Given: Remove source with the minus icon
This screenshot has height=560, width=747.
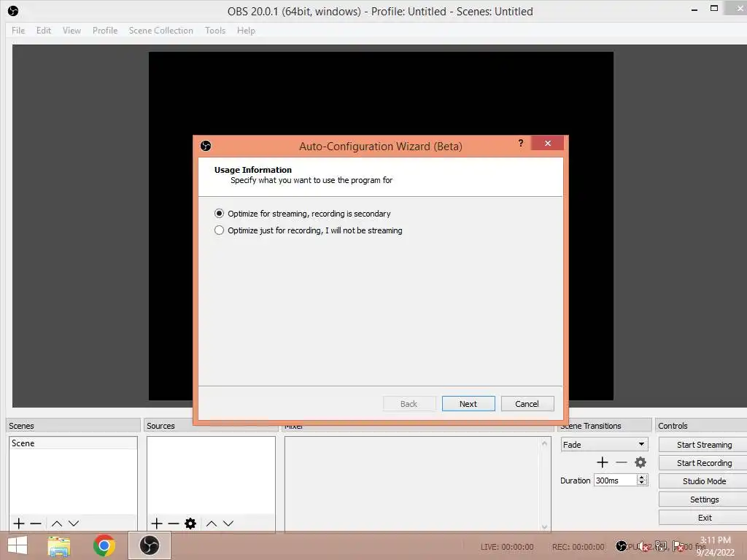Looking at the screenshot, I should pyautogui.click(x=174, y=524).
